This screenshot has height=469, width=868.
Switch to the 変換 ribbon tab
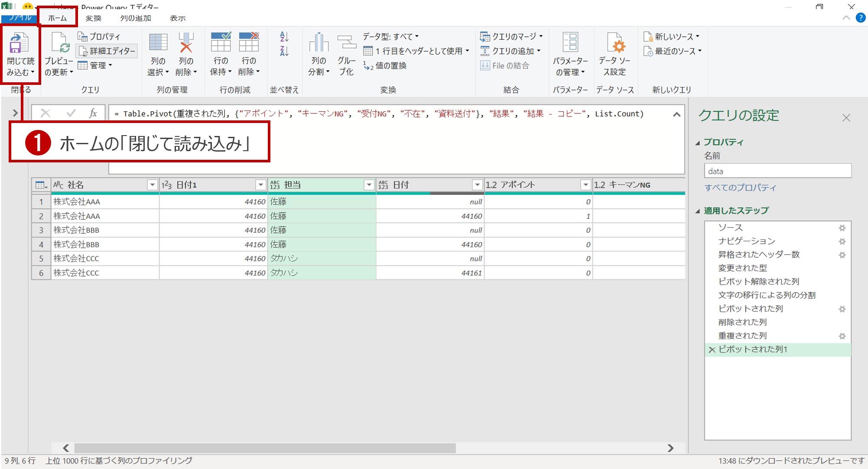point(93,18)
